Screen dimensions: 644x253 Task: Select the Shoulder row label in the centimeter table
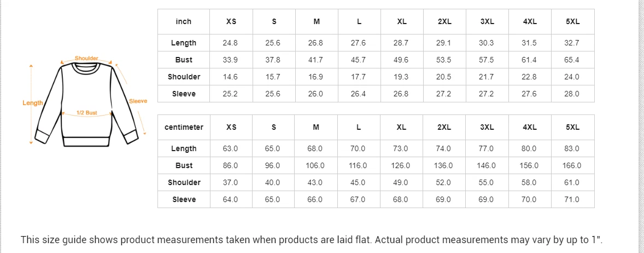(184, 182)
